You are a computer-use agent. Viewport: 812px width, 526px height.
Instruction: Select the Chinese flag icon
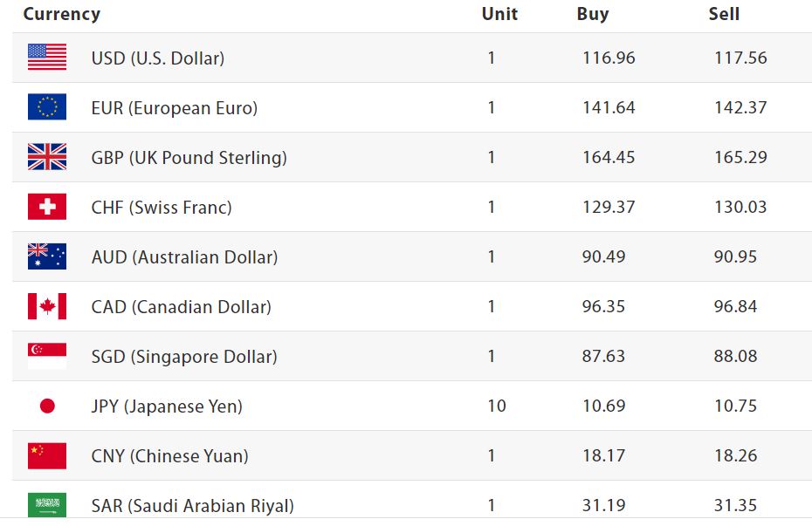click(x=47, y=455)
